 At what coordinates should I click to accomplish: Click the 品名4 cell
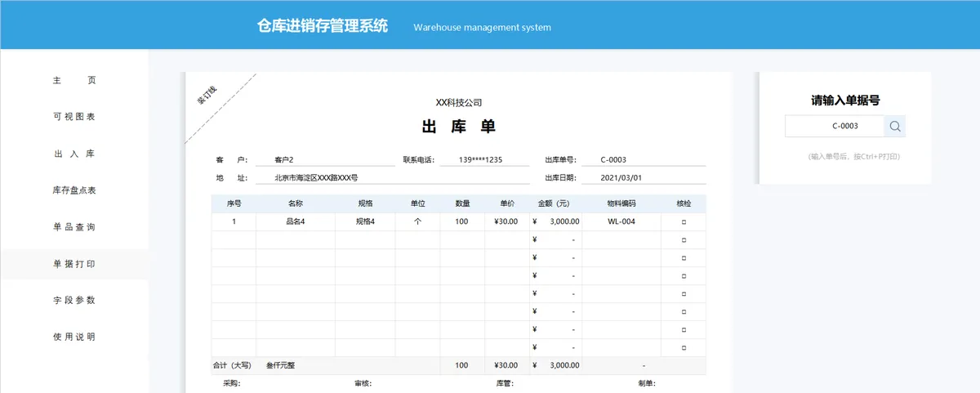coord(295,221)
